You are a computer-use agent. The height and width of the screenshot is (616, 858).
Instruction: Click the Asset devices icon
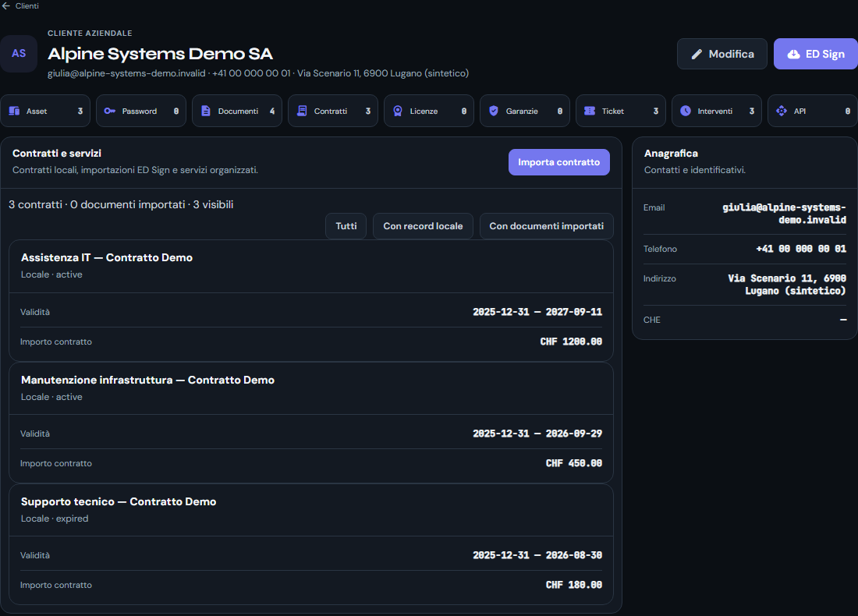click(14, 111)
